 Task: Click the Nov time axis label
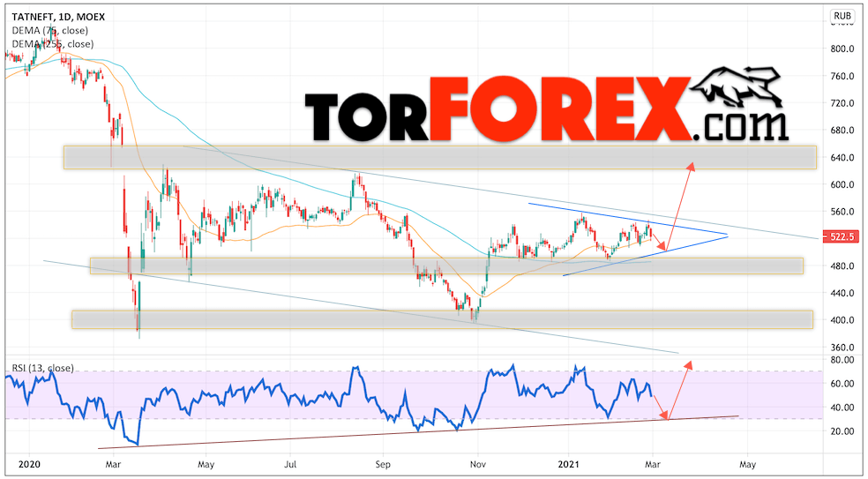(x=476, y=464)
